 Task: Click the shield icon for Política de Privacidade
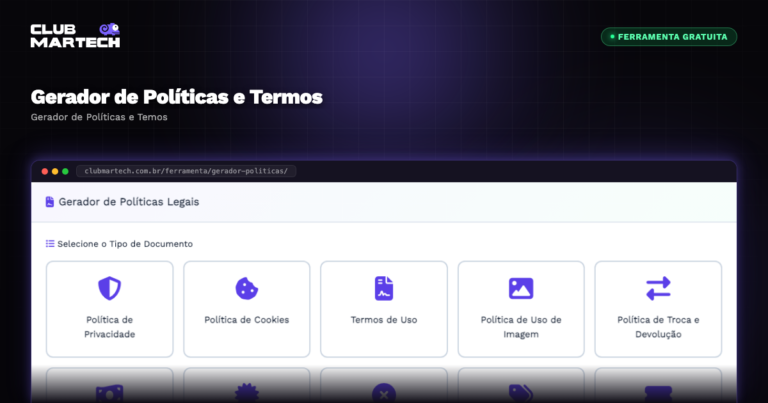pyautogui.click(x=110, y=288)
